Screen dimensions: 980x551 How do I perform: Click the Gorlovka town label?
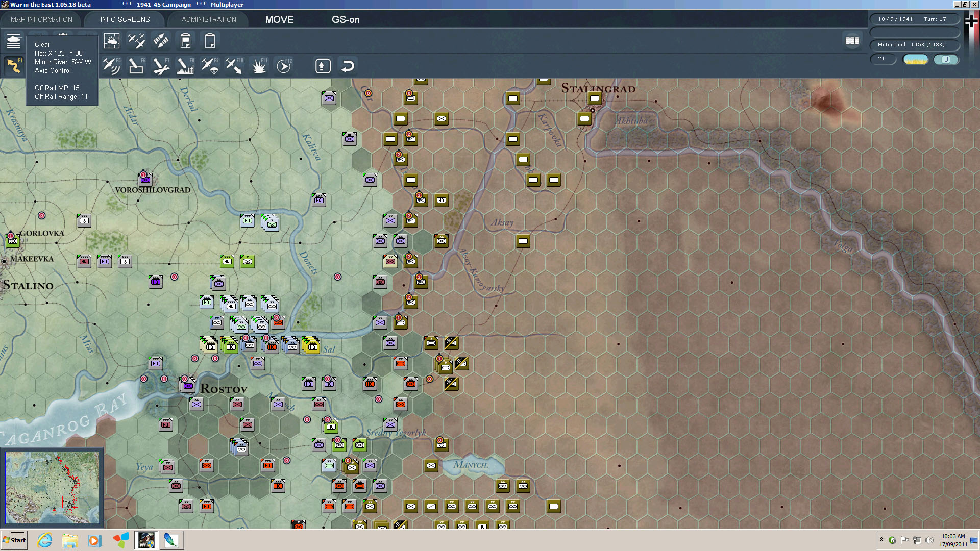[x=42, y=233]
